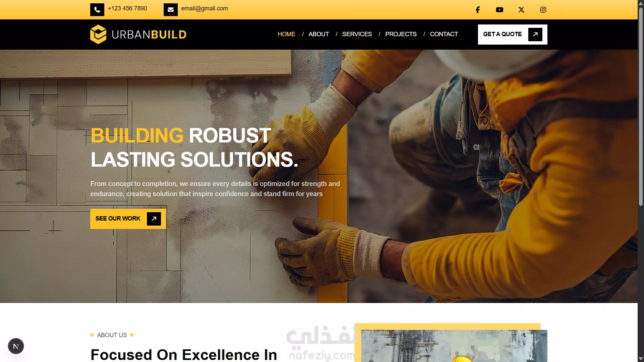Viewport: 644px width, 362px height.
Task: Open the Facebook social icon
Action: [x=478, y=10]
